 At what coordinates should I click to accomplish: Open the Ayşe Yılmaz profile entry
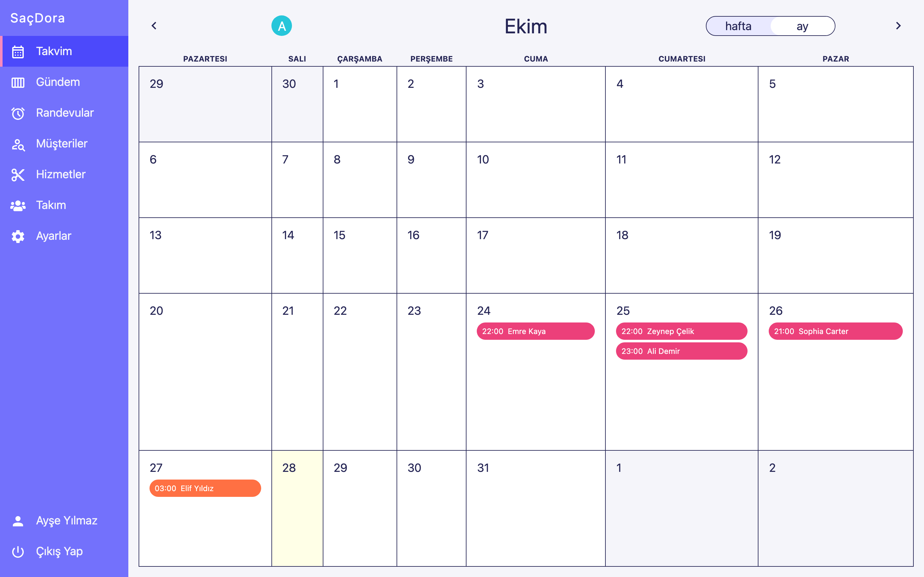[x=66, y=521]
